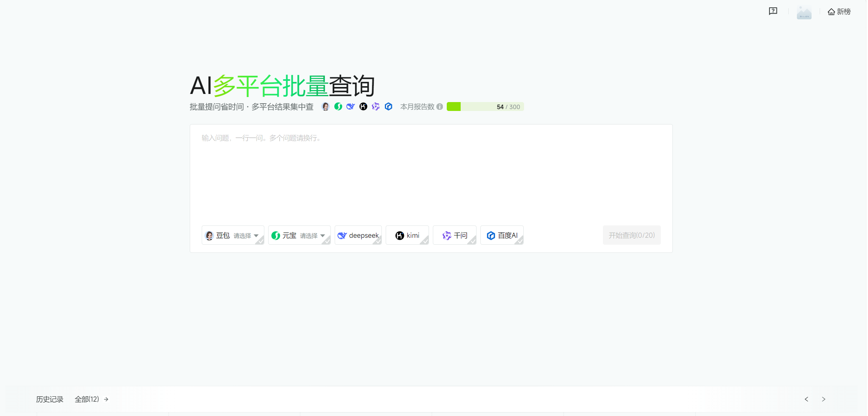
Task: Toggle the deepseek platform selection
Action: tap(358, 235)
